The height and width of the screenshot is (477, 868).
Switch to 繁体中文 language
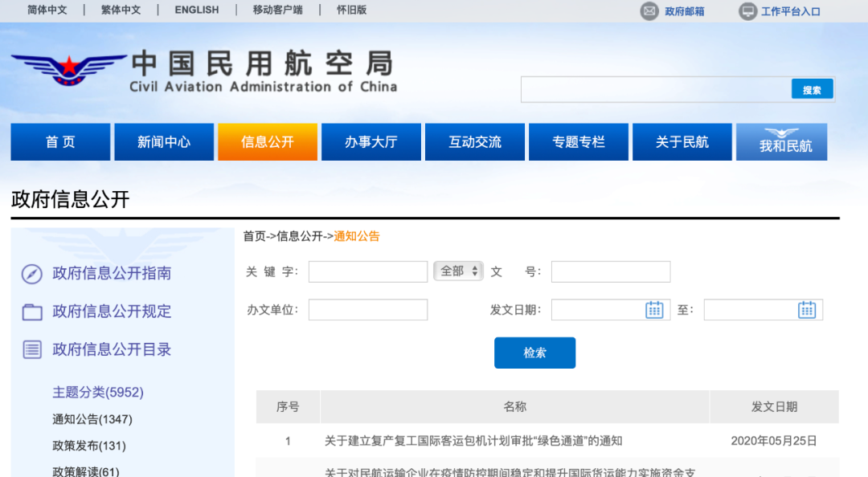click(x=121, y=10)
